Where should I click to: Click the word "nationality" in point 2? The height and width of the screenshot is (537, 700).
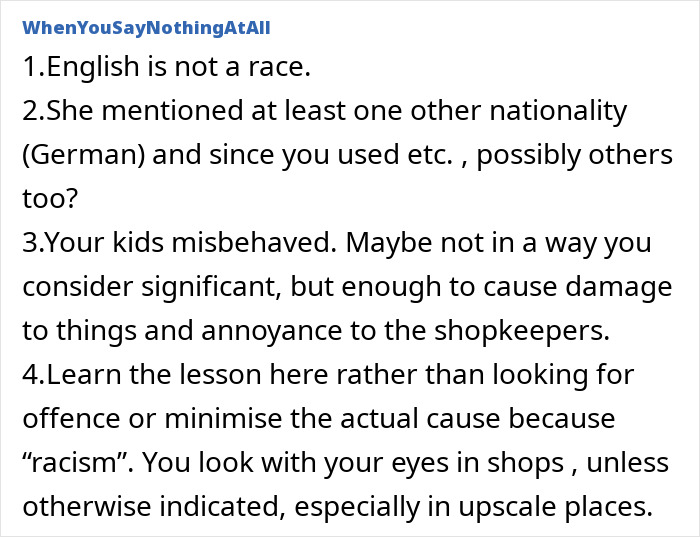(558, 111)
